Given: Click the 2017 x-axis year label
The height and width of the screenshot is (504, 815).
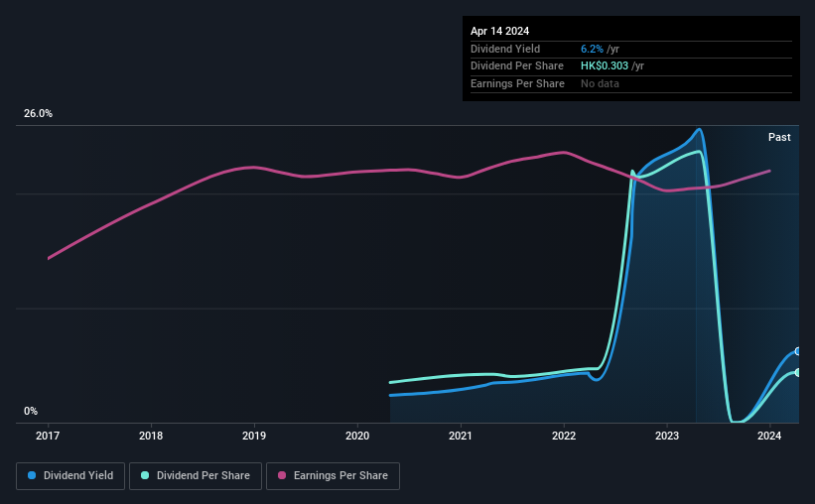Looking at the screenshot, I should 49,435.
